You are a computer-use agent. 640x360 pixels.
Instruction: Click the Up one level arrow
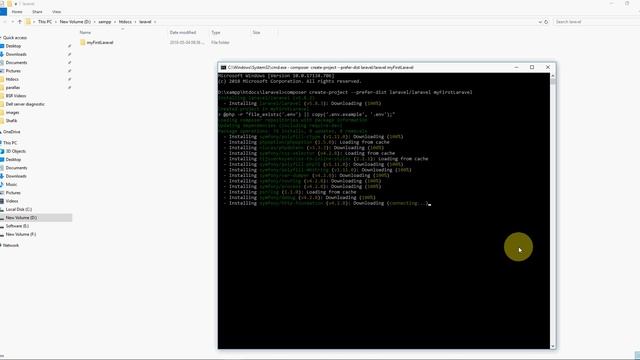(20, 22)
